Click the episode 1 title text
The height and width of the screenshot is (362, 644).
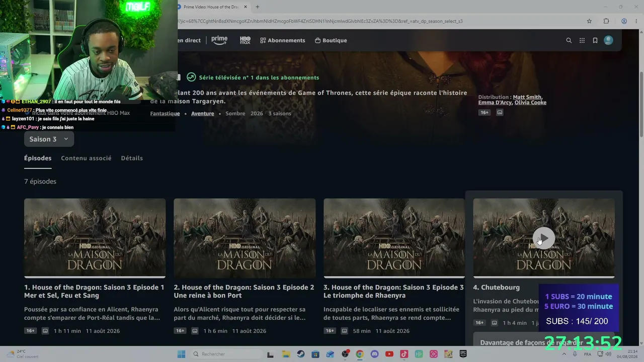pyautogui.click(x=94, y=292)
